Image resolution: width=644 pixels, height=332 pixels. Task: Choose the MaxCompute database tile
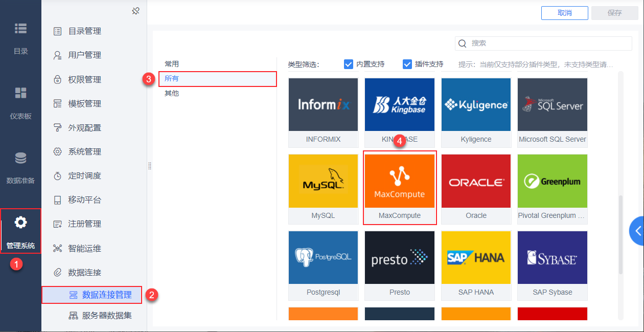[x=400, y=189]
